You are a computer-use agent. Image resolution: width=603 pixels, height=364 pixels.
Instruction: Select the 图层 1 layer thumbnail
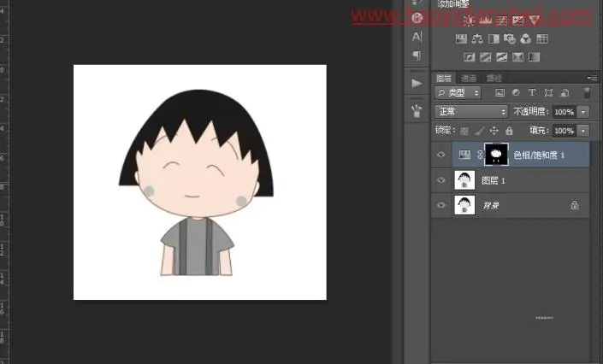pos(464,180)
